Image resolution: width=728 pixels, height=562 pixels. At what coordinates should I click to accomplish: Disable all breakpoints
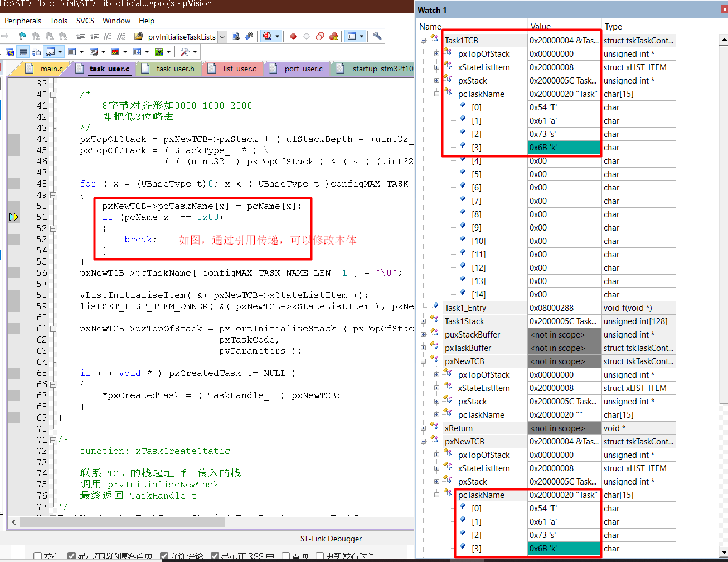tap(320, 36)
